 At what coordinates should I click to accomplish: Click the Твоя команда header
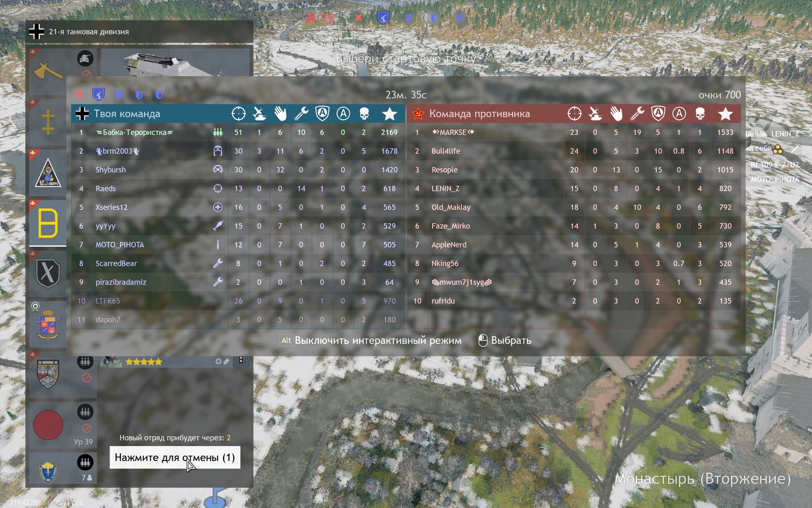click(127, 113)
